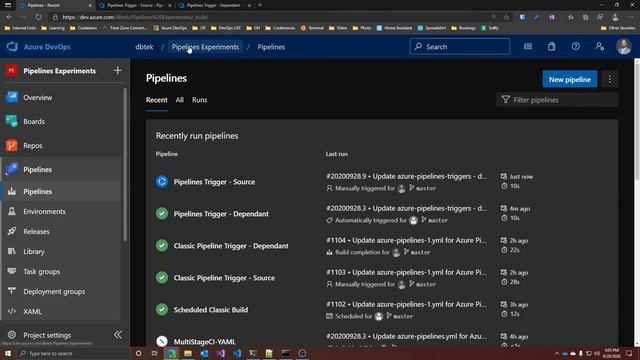The width and height of the screenshot is (640, 360).
Task: Open Task groups in the sidebar
Action: tap(42, 271)
